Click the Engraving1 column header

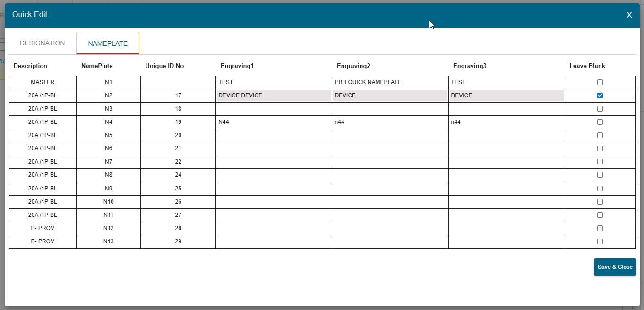coord(237,66)
